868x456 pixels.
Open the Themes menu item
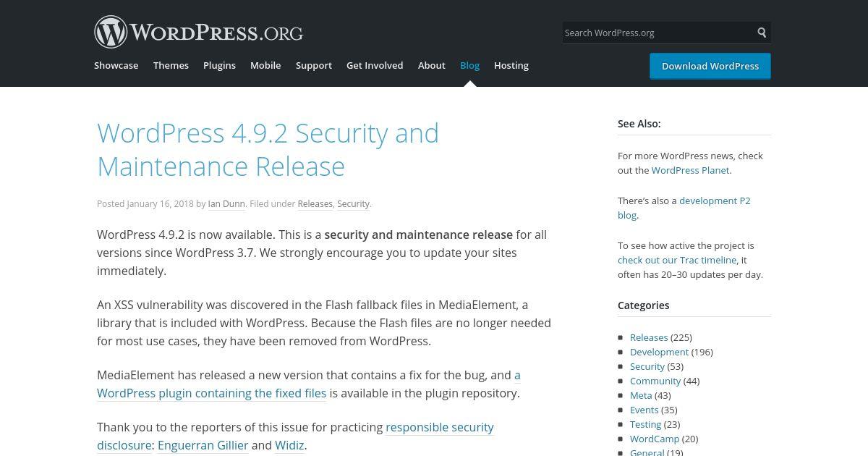tap(171, 65)
